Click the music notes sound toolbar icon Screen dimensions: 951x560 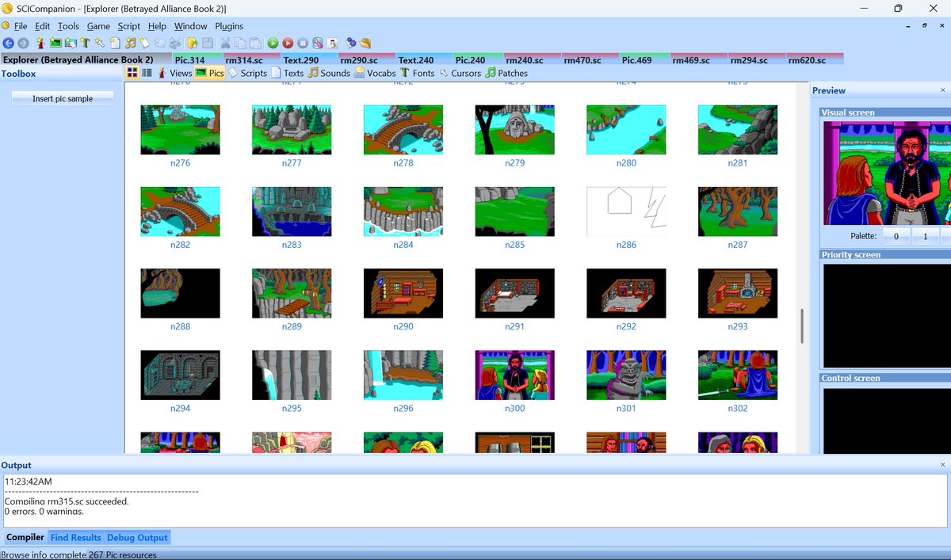130,43
